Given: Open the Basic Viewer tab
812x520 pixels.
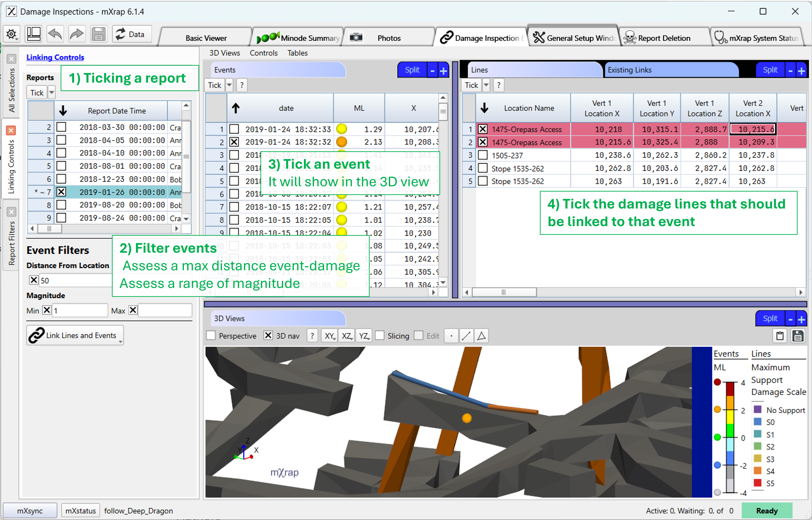Looking at the screenshot, I should pos(206,38).
